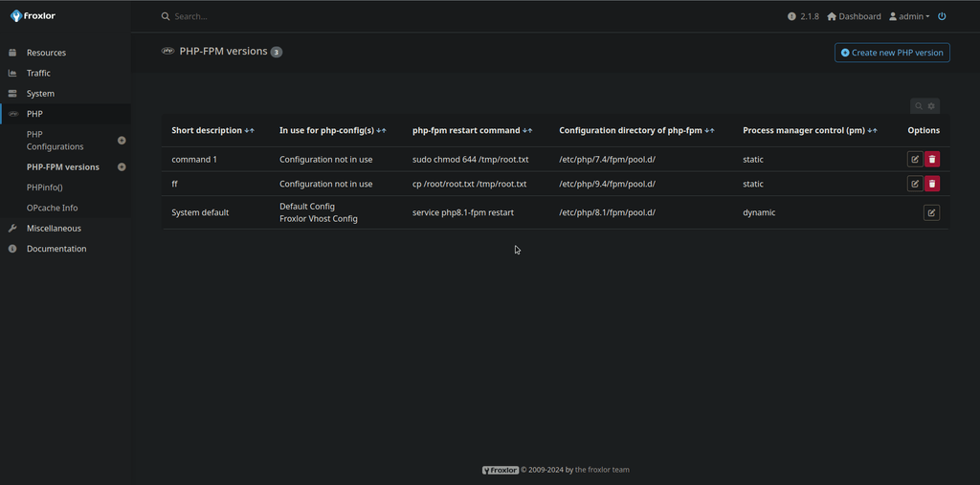The width and height of the screenshot is (980, 485).
Task: Delete the 'command 1' PHP-FPM version
Action: click(x=932, y=159)
